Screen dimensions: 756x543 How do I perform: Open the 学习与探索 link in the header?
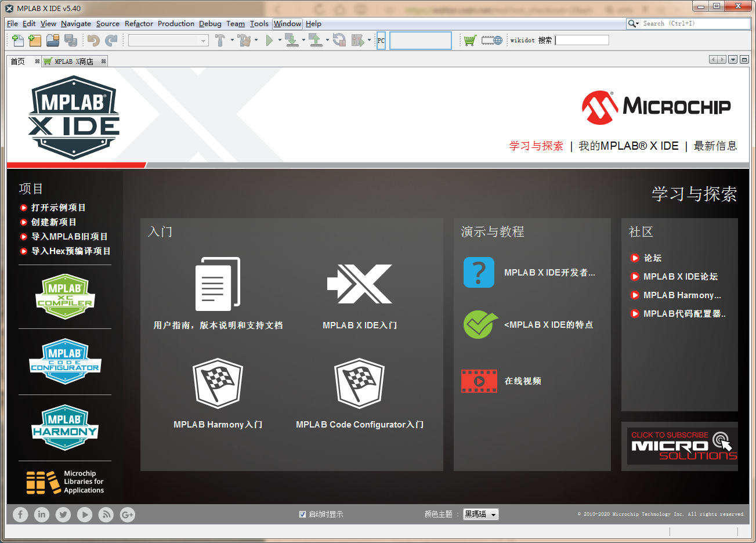click(536, 146)
